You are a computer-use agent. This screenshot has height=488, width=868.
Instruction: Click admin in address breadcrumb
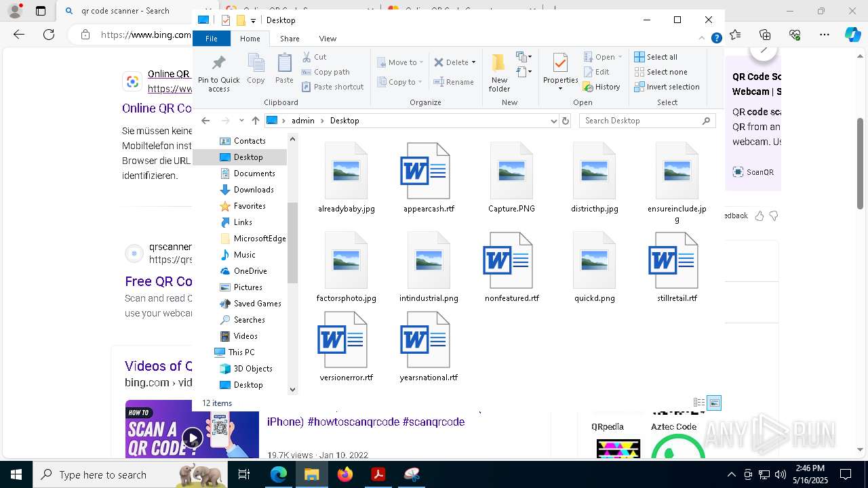pyautogui.click(x=303, y=121)
